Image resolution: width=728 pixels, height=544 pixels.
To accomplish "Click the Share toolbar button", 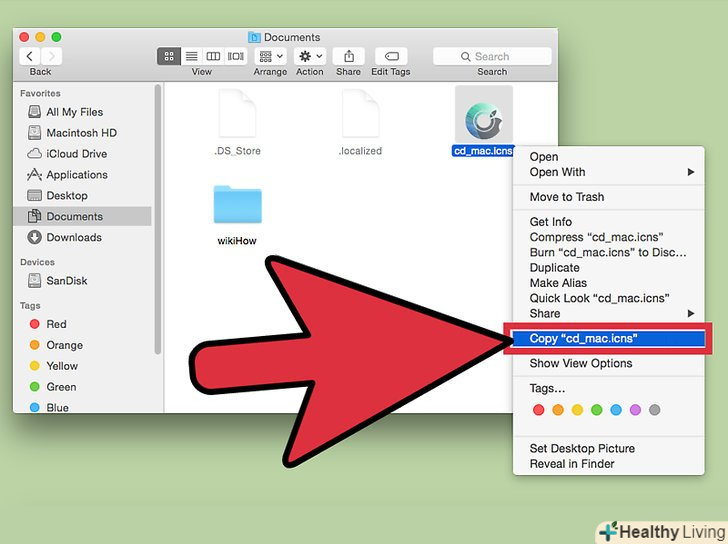I will tap(349, 57).
